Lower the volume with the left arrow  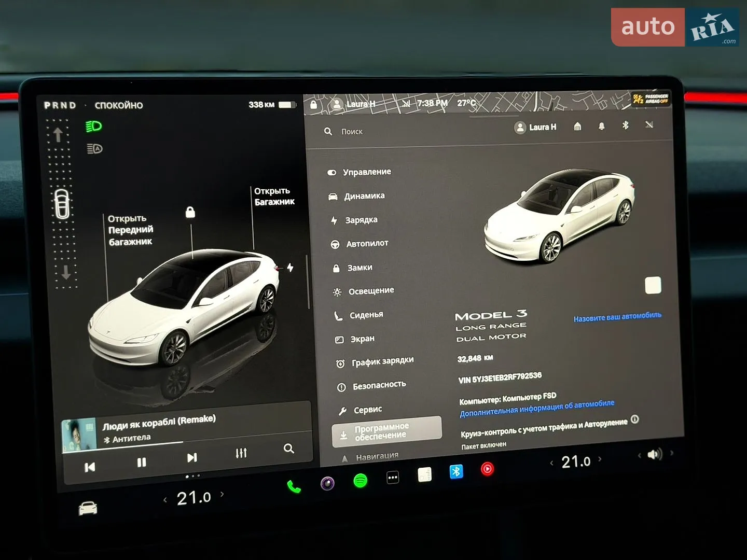click(640, 456)
